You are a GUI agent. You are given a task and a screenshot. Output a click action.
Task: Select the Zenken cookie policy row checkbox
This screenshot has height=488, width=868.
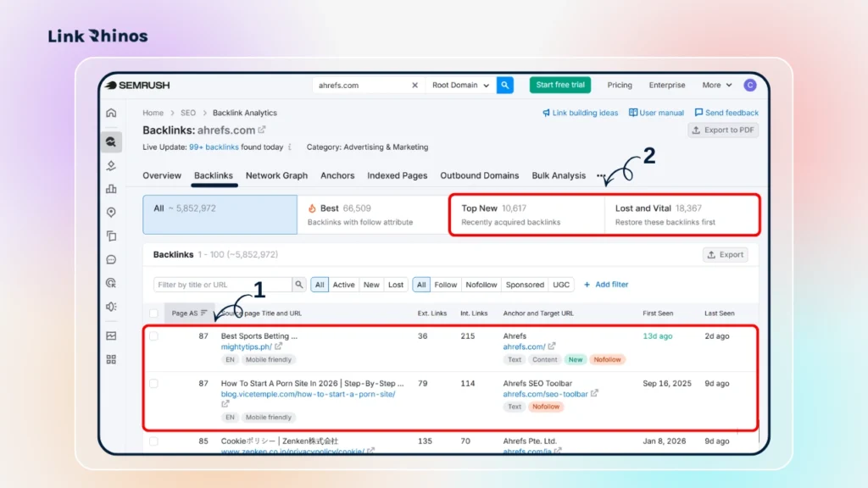(154, 441)
